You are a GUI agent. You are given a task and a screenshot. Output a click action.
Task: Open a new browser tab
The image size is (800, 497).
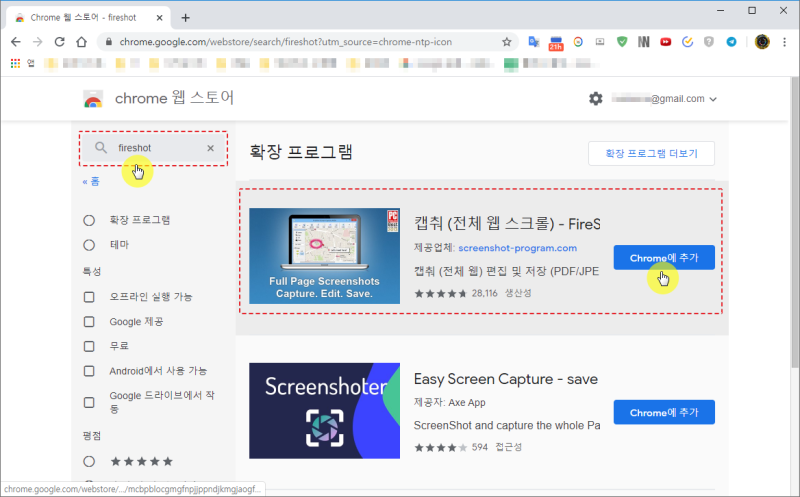(185, 18)
